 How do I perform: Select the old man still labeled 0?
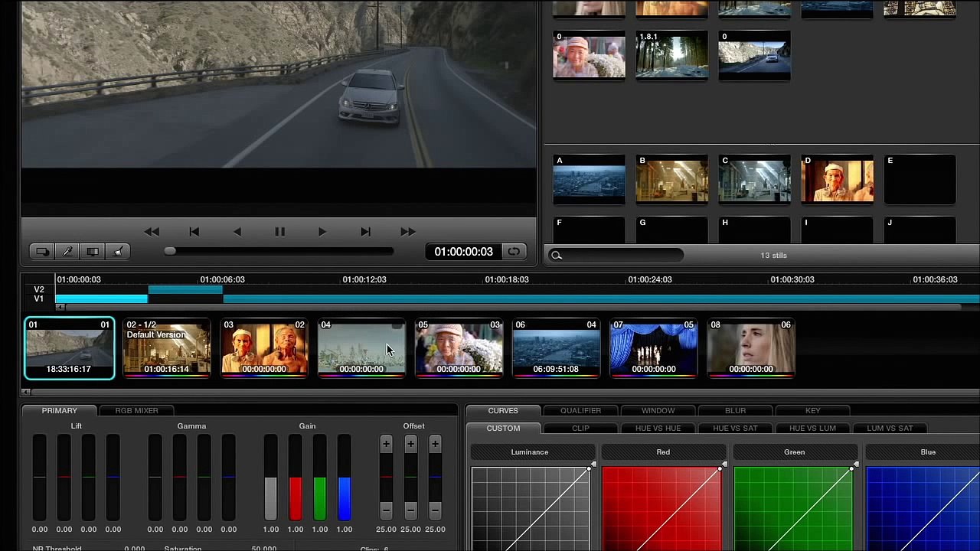[589, 56]
